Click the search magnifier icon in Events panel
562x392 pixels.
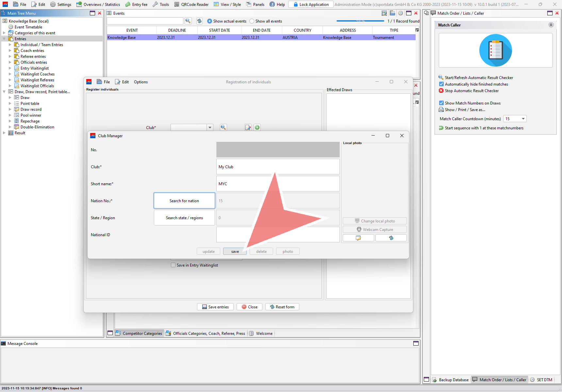(x=188, y=21)
